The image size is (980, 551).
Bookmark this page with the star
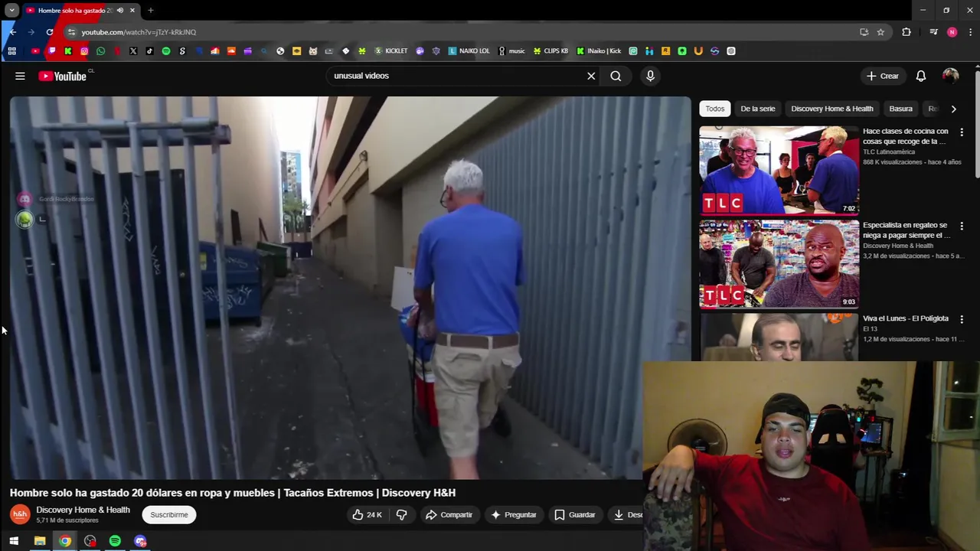click(x=880, y=32)
